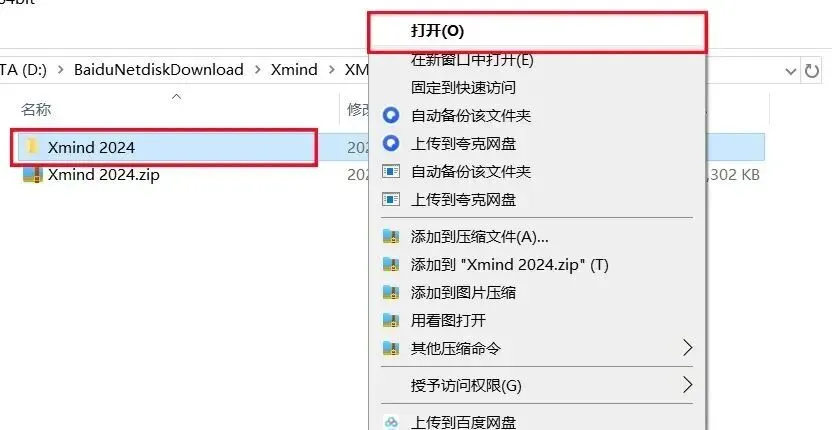Click the window icon next to the second 上传到夸克网盘

coord(391,200)
